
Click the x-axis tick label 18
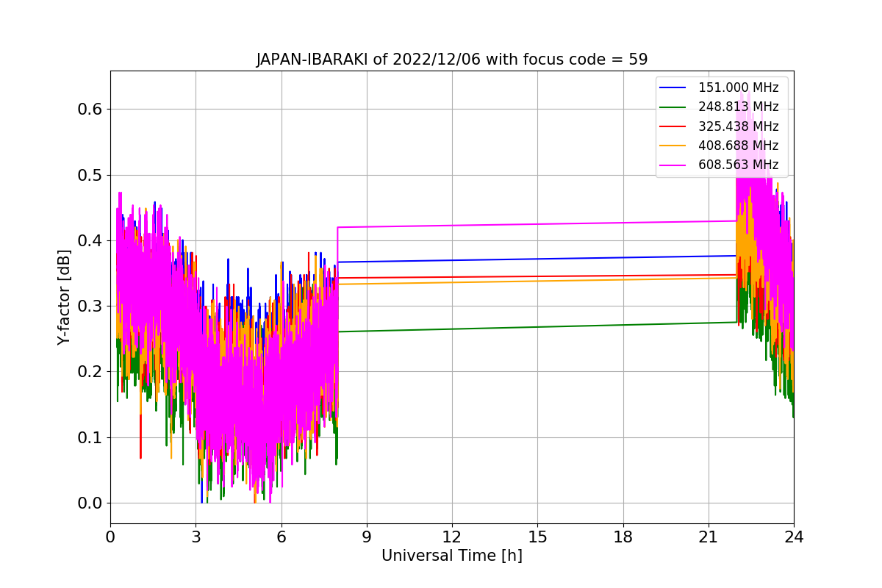point(623,537)
